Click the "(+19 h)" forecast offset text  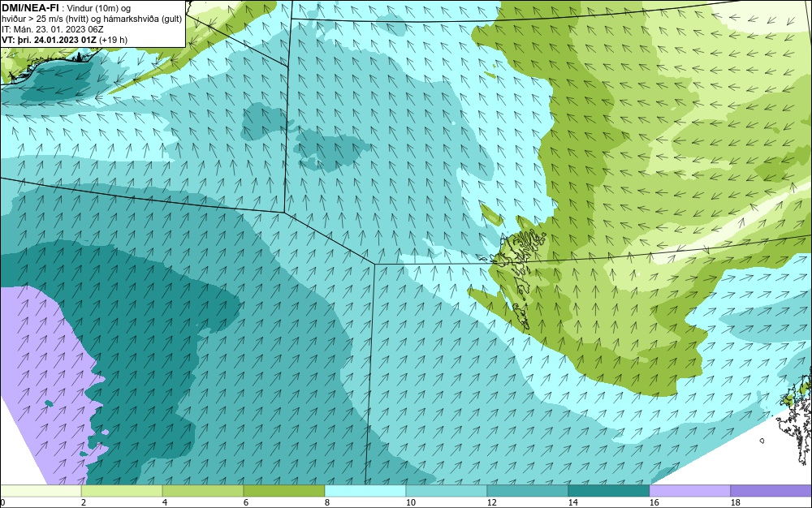[x=114, y=40]
